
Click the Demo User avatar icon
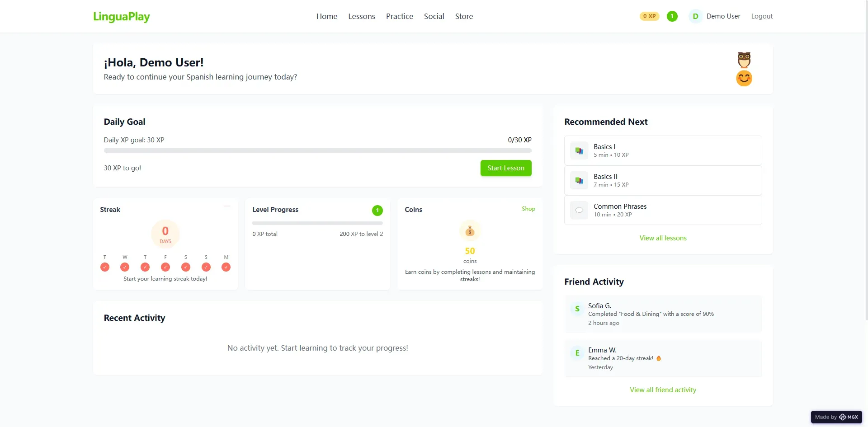[695, 16]
